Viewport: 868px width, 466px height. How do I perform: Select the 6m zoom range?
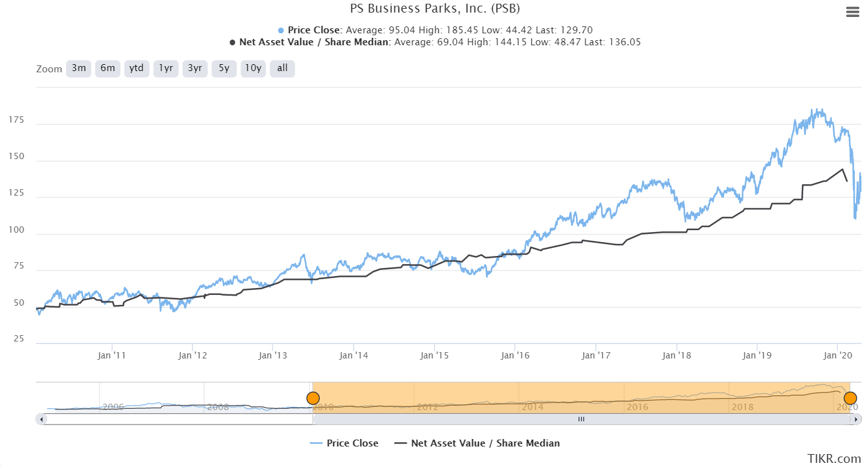coord(108,69)
